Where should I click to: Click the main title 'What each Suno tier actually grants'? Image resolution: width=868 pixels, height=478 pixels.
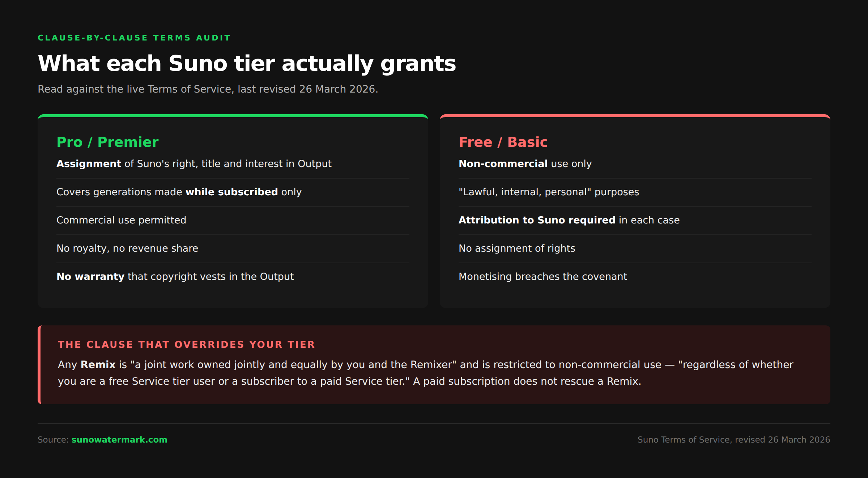pyautogui.click(x=247, y=63)
